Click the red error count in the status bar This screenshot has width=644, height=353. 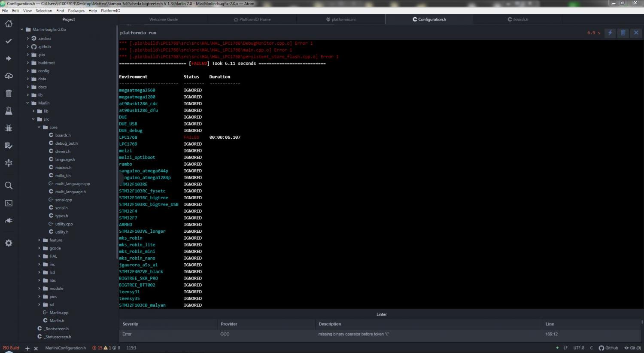pos(97,348)
